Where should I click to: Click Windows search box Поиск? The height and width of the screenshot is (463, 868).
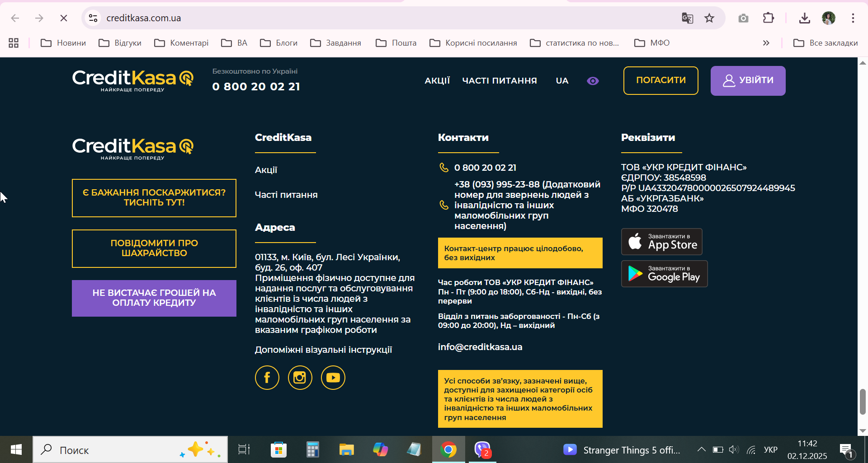click(130, 450)
